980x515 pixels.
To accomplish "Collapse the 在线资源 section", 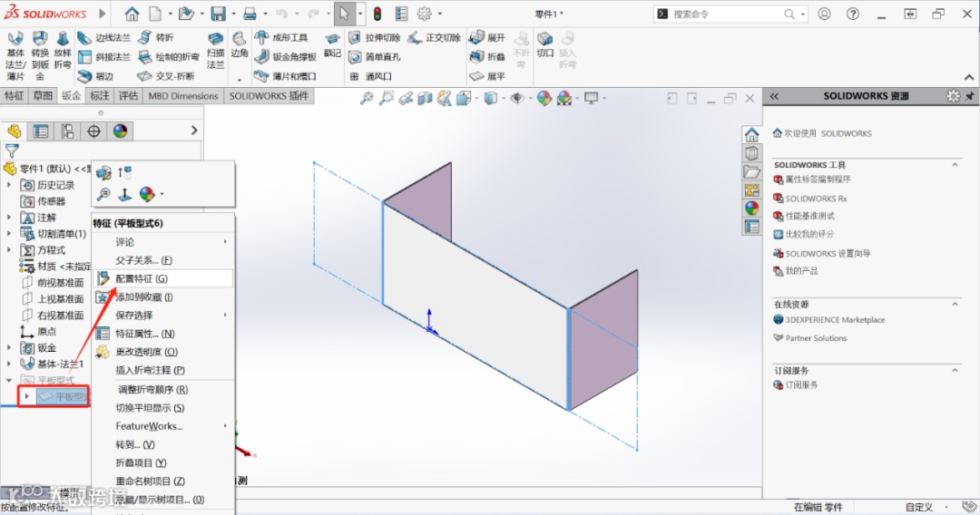I will point(955,304).
